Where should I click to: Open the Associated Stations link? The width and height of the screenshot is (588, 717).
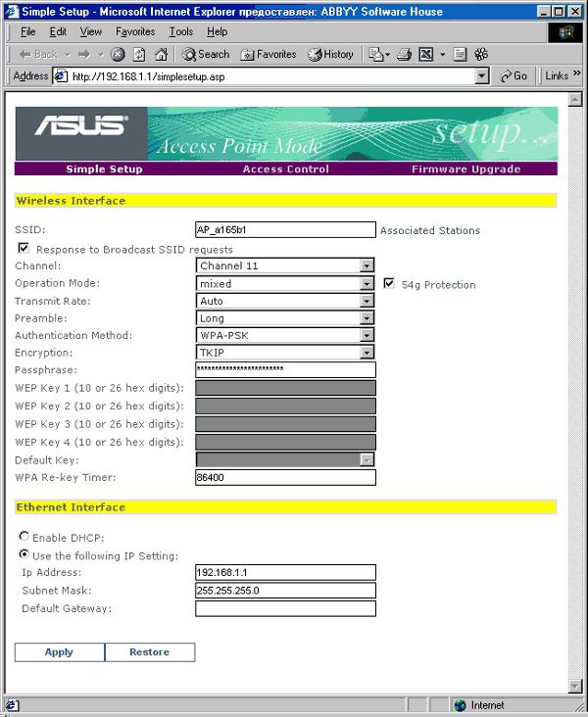(429, 230)
